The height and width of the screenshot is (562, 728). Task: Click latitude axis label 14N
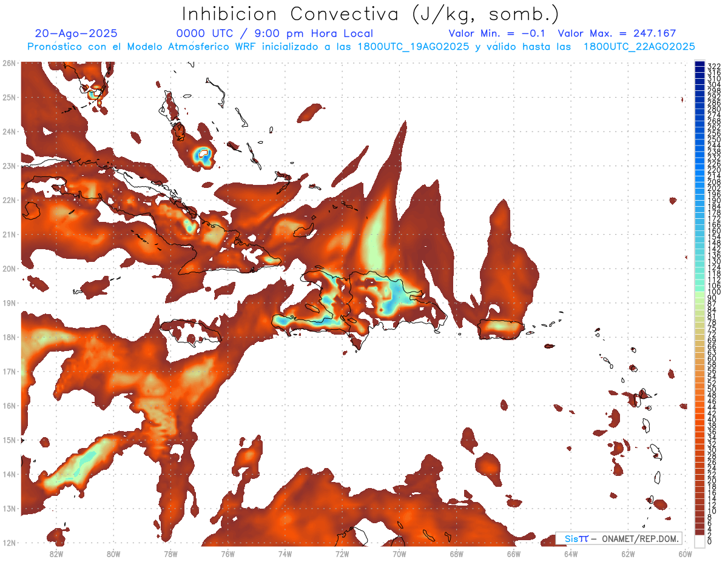tap(9, 474)
